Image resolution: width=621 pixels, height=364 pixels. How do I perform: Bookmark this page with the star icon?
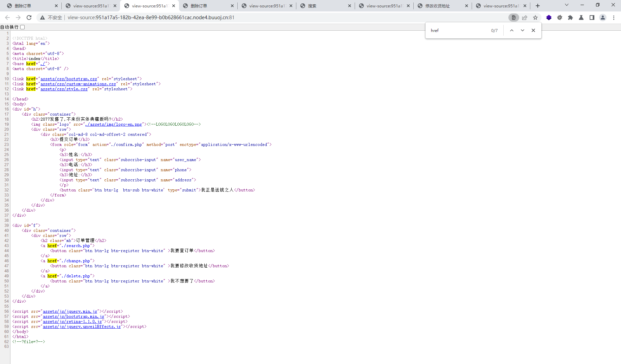(x=535, y=18)
